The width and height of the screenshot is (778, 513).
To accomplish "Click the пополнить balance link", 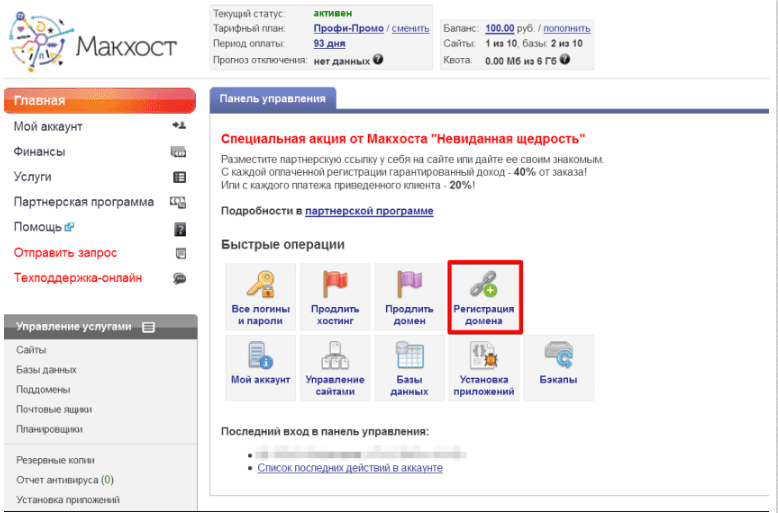I will point(567,28).
